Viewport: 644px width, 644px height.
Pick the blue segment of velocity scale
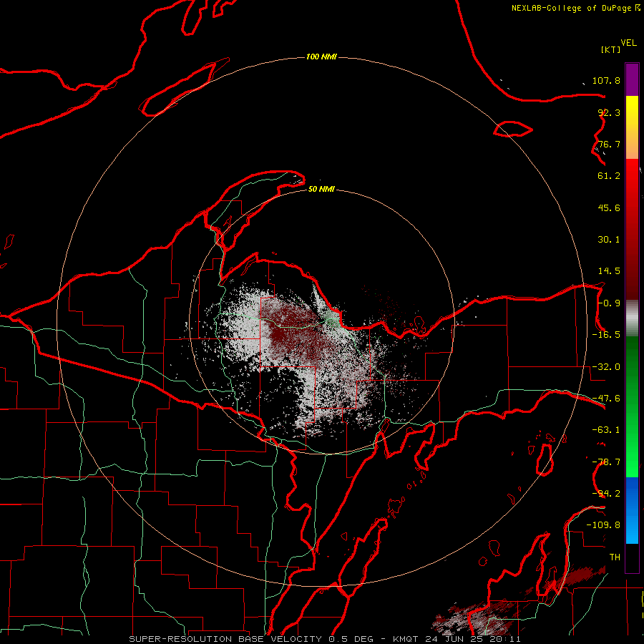632,510
